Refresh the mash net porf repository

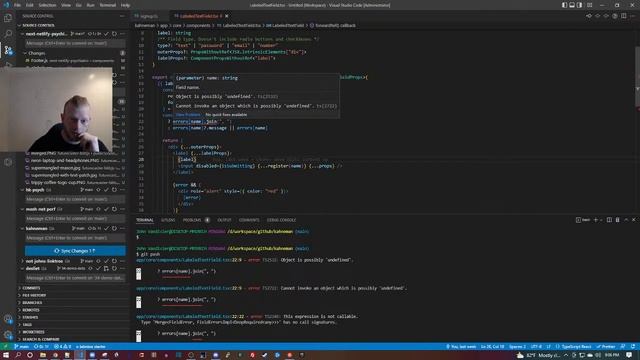point(114,209)
